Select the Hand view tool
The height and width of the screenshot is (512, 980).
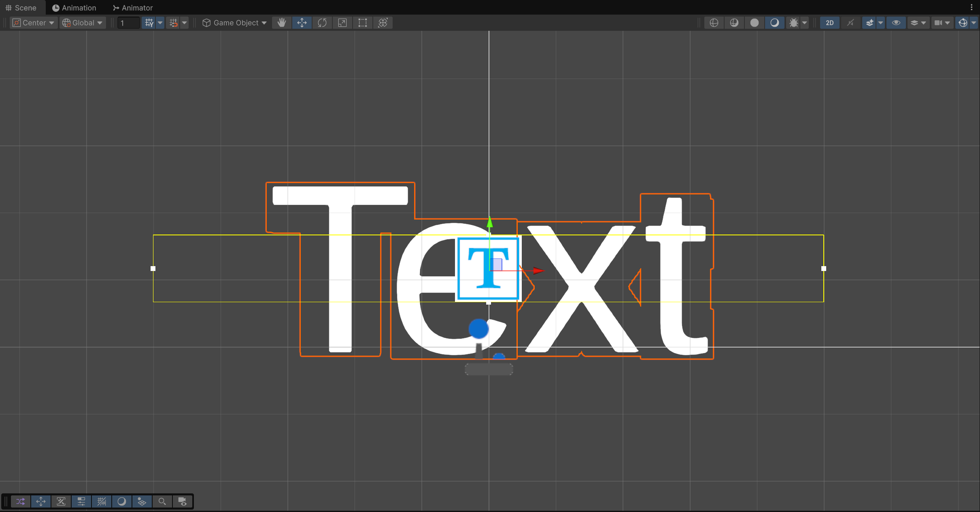(282, 23)
